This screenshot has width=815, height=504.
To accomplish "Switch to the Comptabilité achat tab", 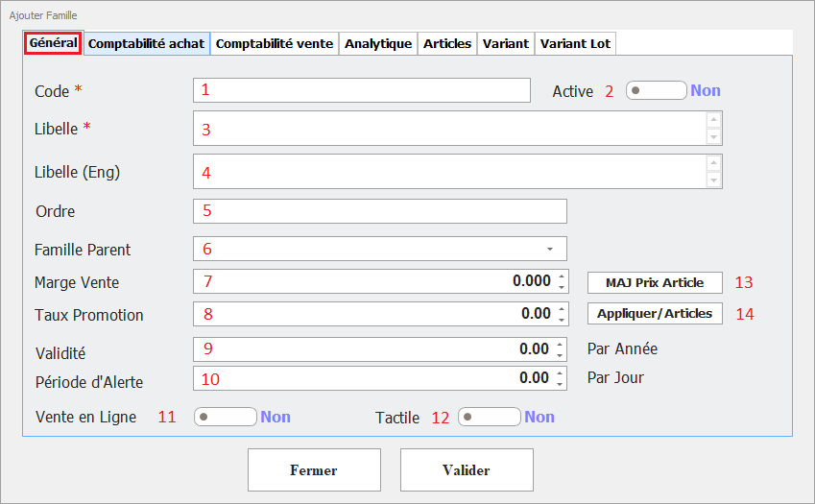I will (x=146, y=44).
